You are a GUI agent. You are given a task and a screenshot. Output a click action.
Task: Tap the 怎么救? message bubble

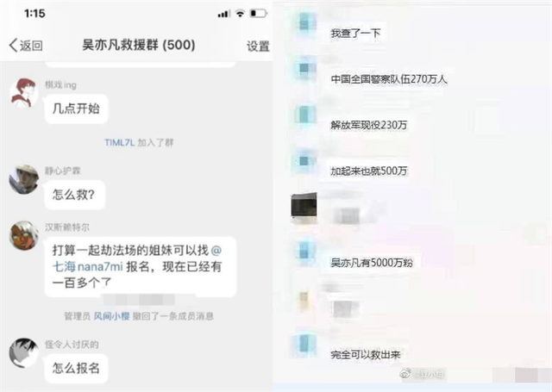[75, 195]
